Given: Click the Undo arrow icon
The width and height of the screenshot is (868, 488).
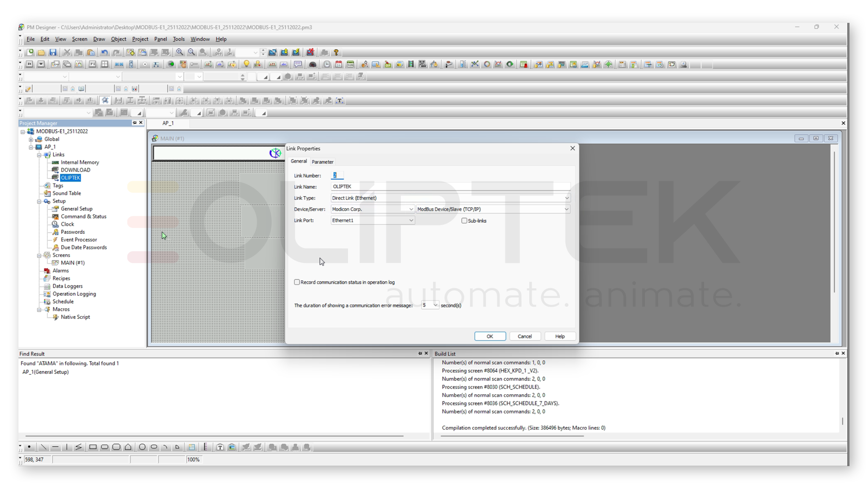Looking at the screenshot, I should coord(104,52).
